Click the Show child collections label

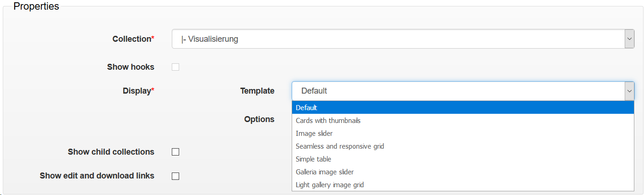(x=111, y=152)
